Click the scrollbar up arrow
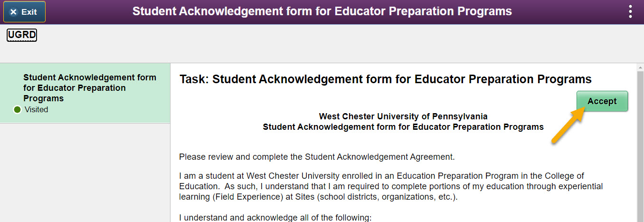Screen dimensions: 644x222 [640, 67]
